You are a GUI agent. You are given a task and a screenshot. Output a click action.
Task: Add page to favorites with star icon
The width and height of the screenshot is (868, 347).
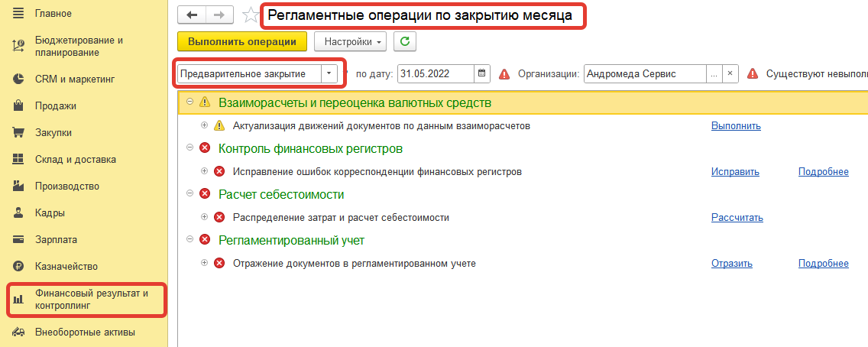(249, 15)
